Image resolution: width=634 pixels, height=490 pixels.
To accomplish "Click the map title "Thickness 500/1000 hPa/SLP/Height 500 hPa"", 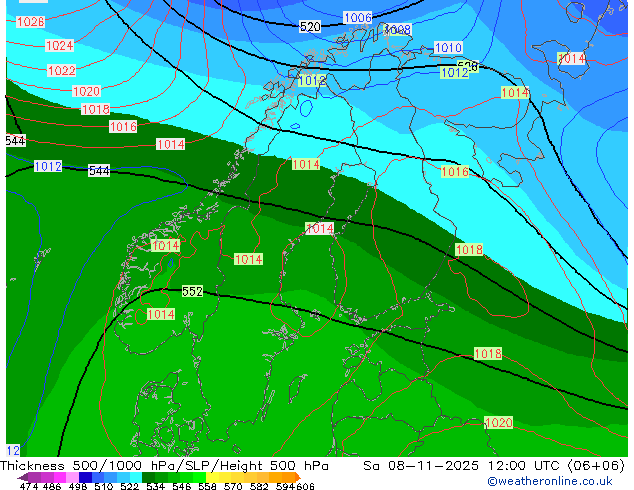I will pos(164,466).
